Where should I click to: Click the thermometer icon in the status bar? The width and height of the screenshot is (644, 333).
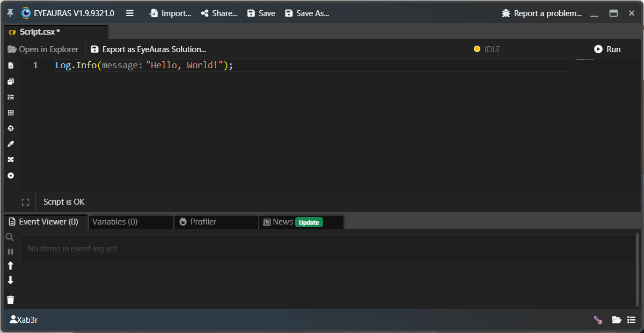tap(597, 320)
